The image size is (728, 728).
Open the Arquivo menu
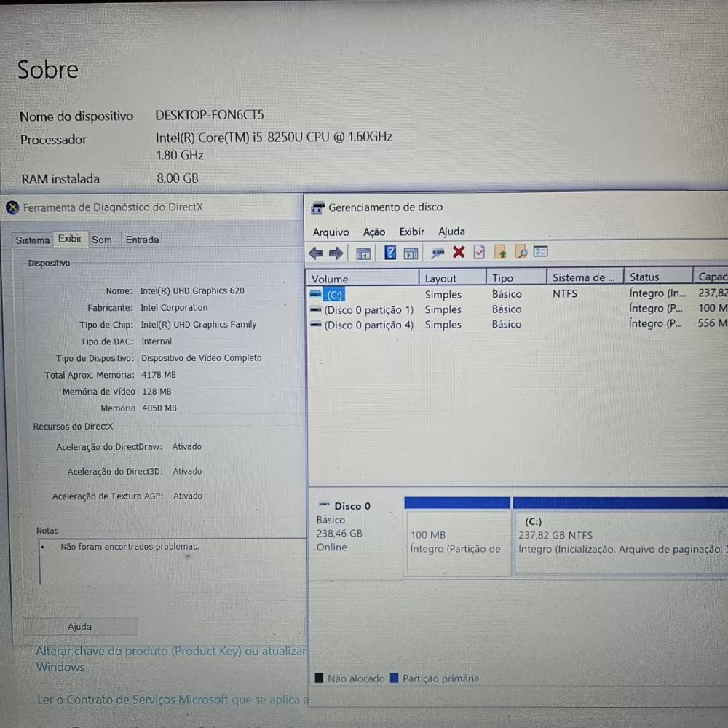[x=331, y=232]
